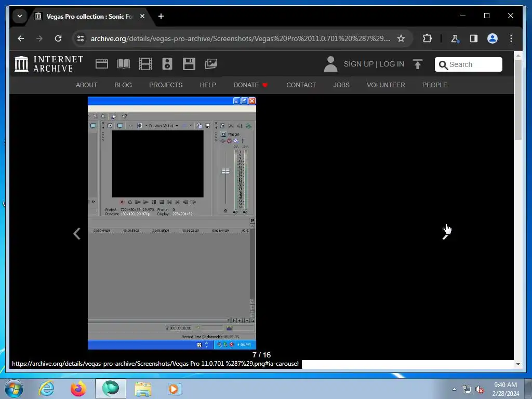Click the Vegas Pro screenshot image
This screenshot has height=399, width=532.
click(171, 223)
